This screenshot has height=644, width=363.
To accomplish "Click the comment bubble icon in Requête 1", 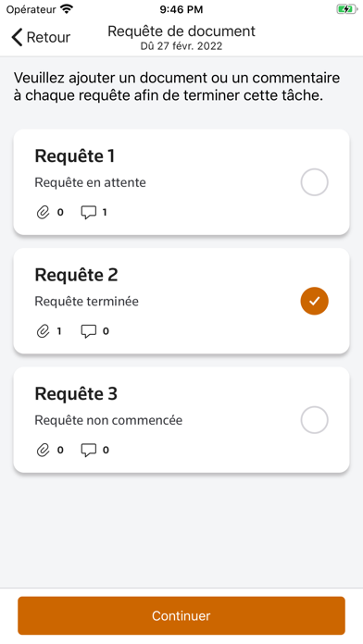I will pos(88,212).
